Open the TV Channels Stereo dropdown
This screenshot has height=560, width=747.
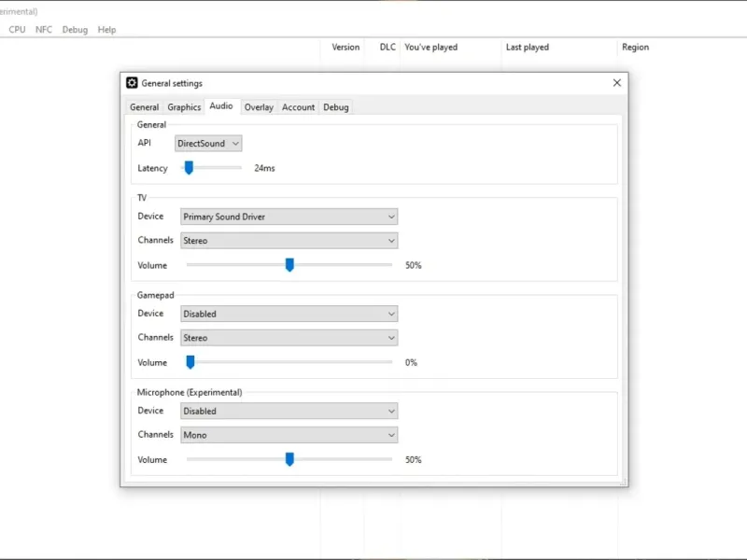289,241
